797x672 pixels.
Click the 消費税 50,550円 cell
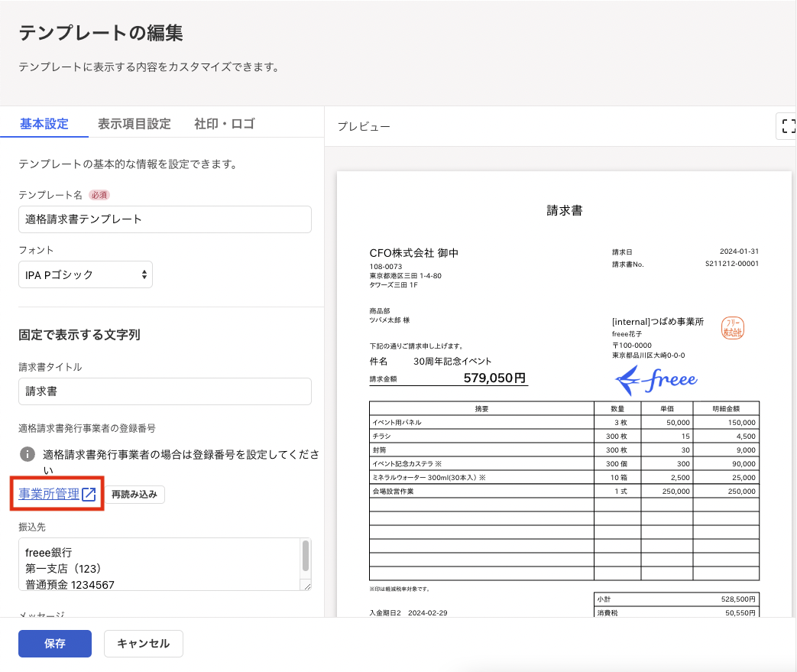tap(676, 612)
